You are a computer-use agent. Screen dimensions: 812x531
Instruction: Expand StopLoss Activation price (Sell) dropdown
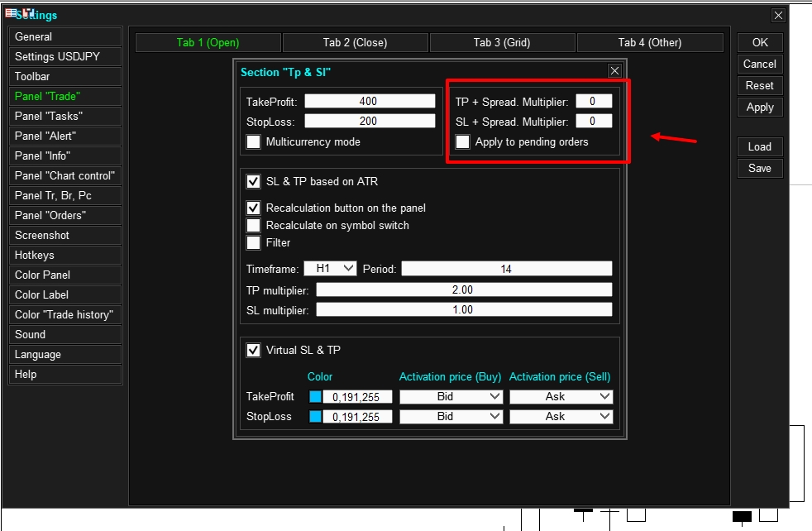point(561,417)
